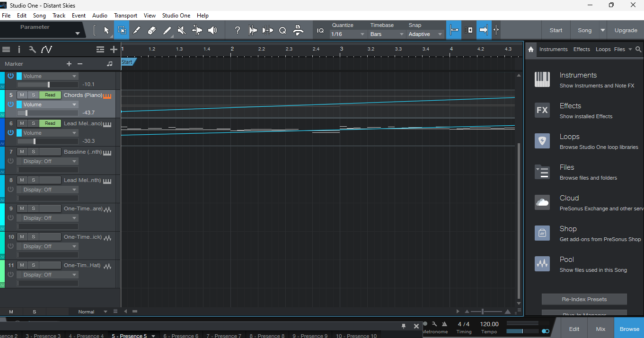
Task: Open global track visibility icon
Action: pos(100,49)
